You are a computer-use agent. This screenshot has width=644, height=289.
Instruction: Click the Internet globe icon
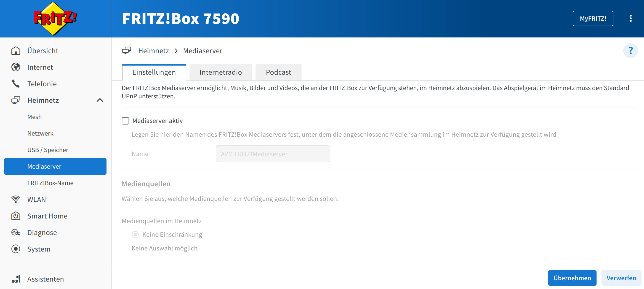click(16, 67)
